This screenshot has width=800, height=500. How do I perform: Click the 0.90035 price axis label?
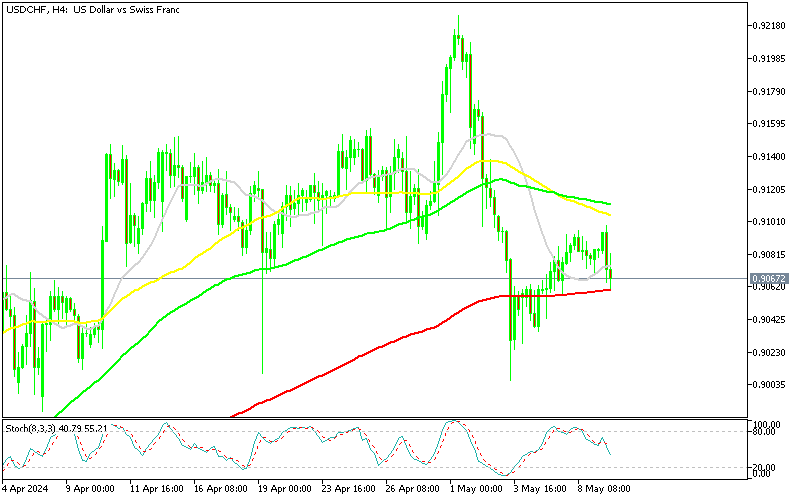[x=770, y=384]
